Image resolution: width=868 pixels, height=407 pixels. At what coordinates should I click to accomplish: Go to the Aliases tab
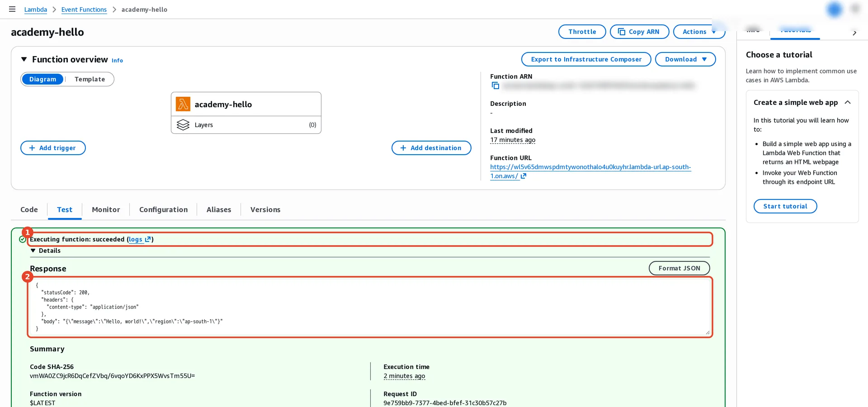click(219, 209)
